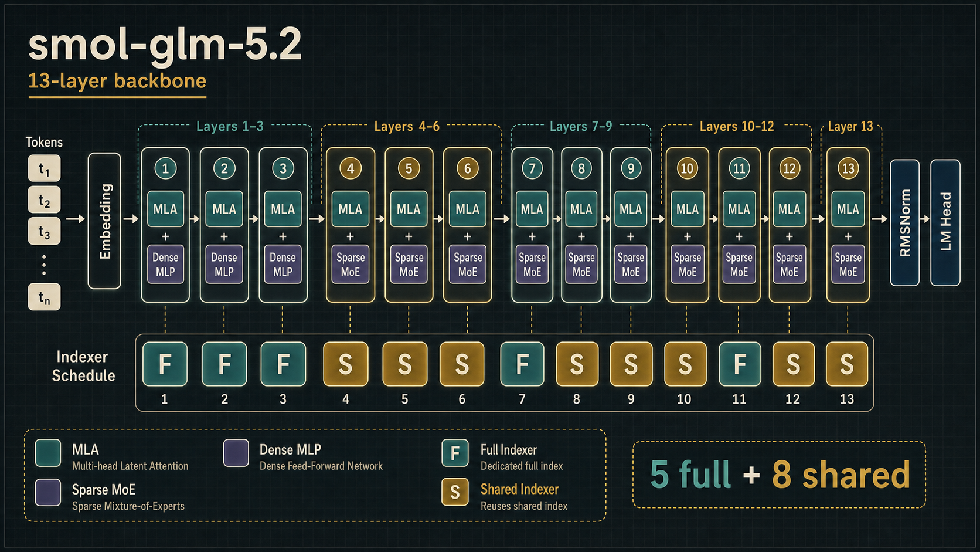
Task: Click the MLA block in layer 1
Action: click(165, 209)
